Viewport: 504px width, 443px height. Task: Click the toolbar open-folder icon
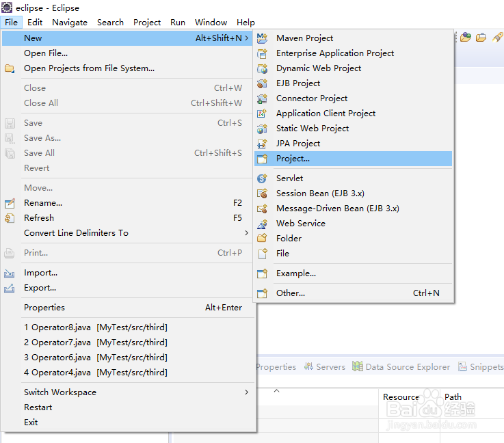point(481,38)
